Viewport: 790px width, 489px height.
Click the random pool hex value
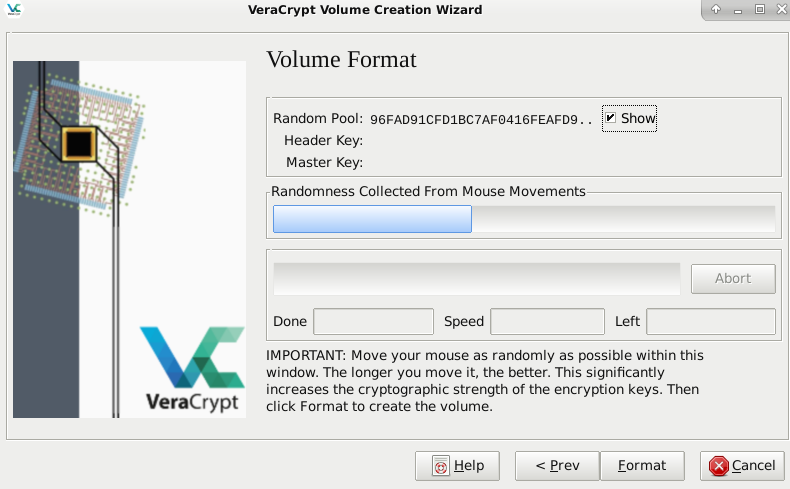coord(481,120)
